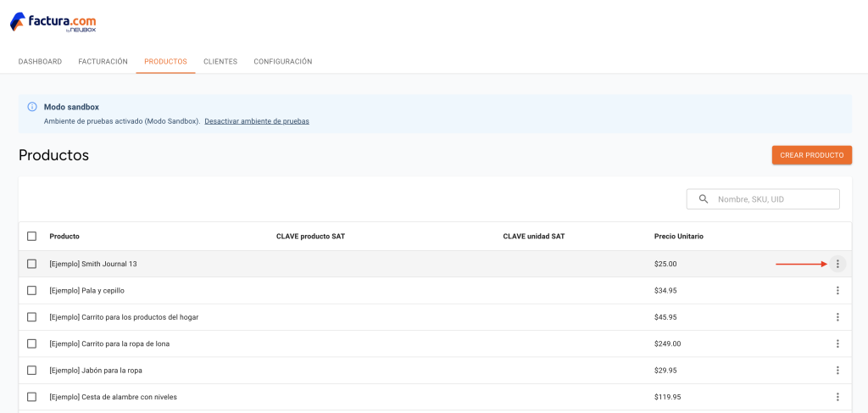
Task: Check the Smith Journal 13 row checkbox
Action: pos(31,264)
